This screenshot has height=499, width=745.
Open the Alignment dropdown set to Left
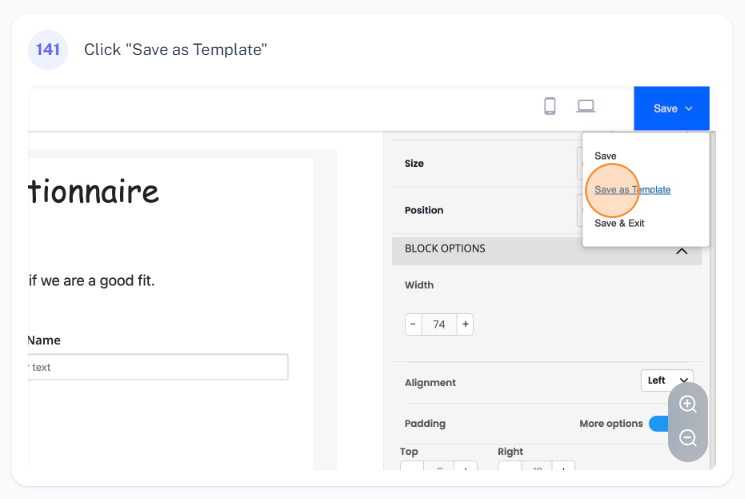[666, 380]
